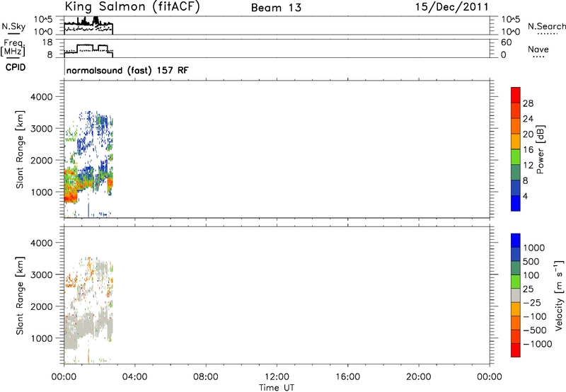The image size is (566, 392).
Task: Click the 500 tick on the velocity colorbar
Action: click(531, 261)
